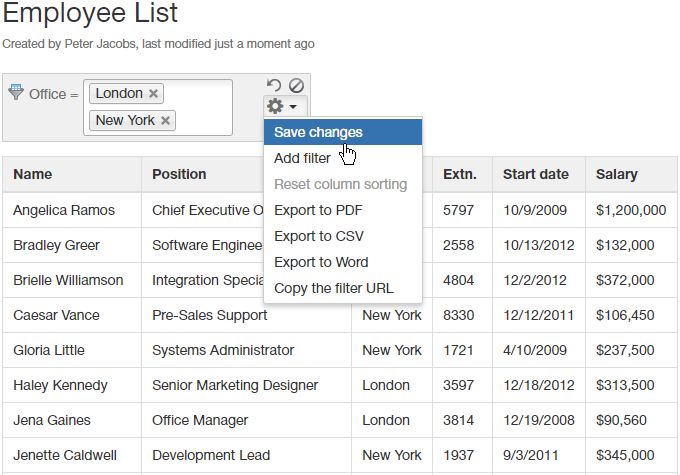Select Export to PDF option
The width and height of the screenshot is (680, 475).
coord(318,210)
